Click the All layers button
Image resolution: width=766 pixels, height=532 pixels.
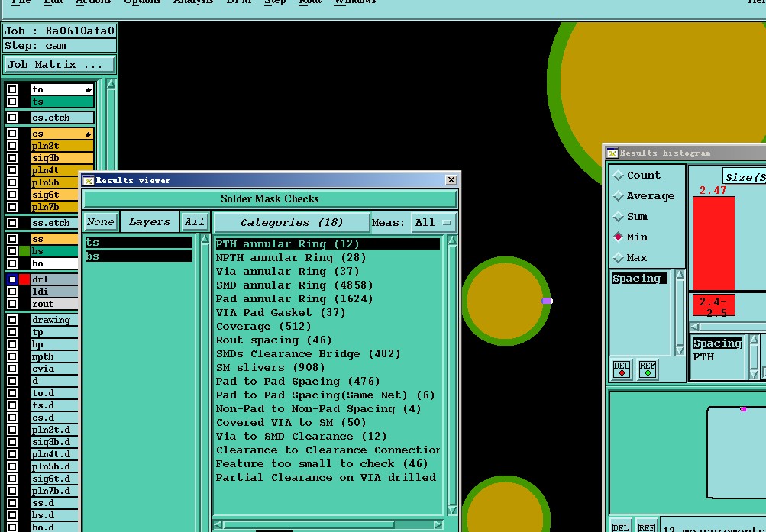pyautogui.click(x=195, y=222)
